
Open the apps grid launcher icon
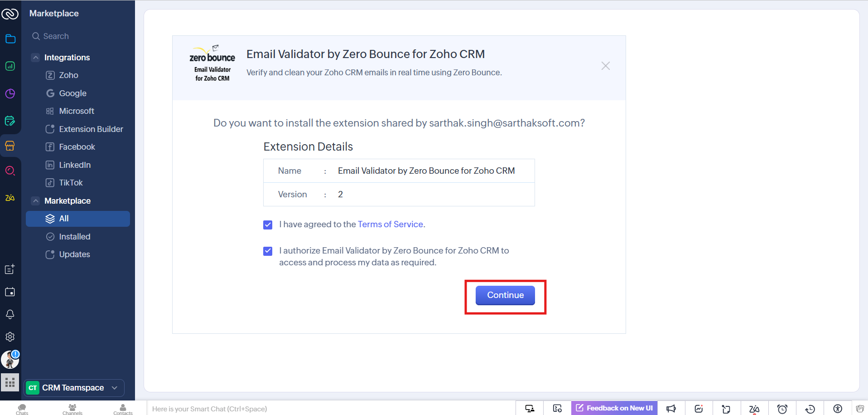(x=10, y=382)
